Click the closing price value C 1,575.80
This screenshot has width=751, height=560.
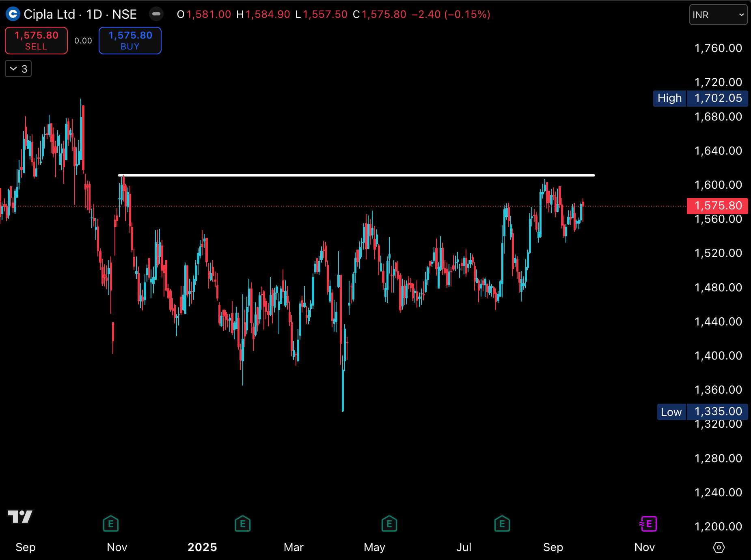tap(380, 14)
